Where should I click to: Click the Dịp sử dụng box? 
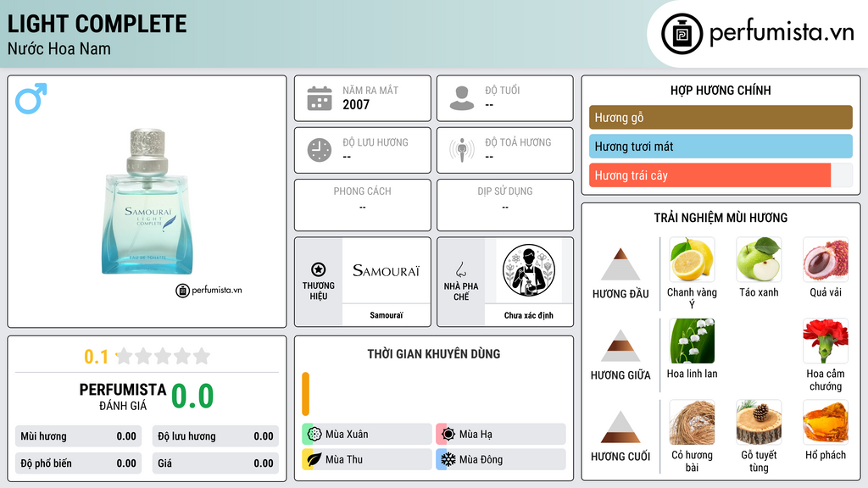pyautogui.click(x=505, y=205)
